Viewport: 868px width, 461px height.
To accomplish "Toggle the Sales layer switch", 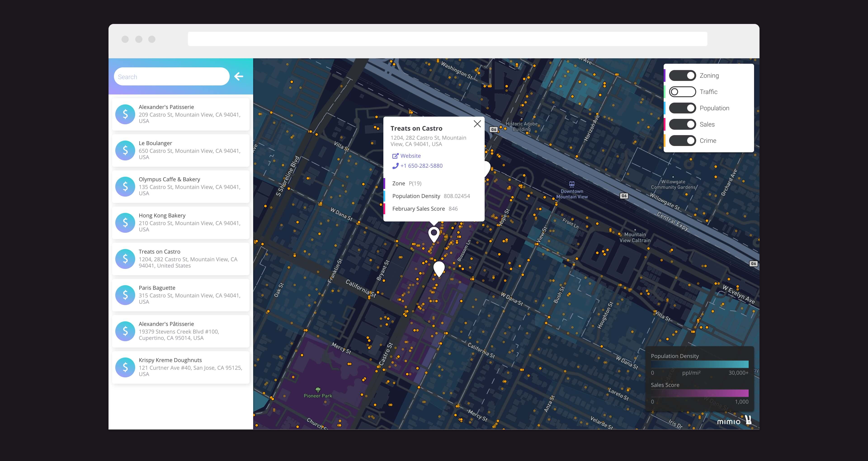I will [682, 124].
